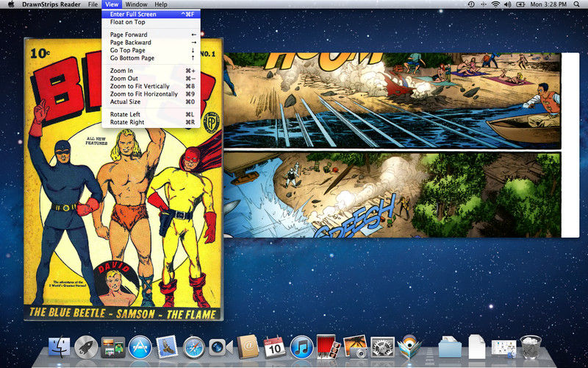Open the volume control in menu bar

(x=508, y=4)
